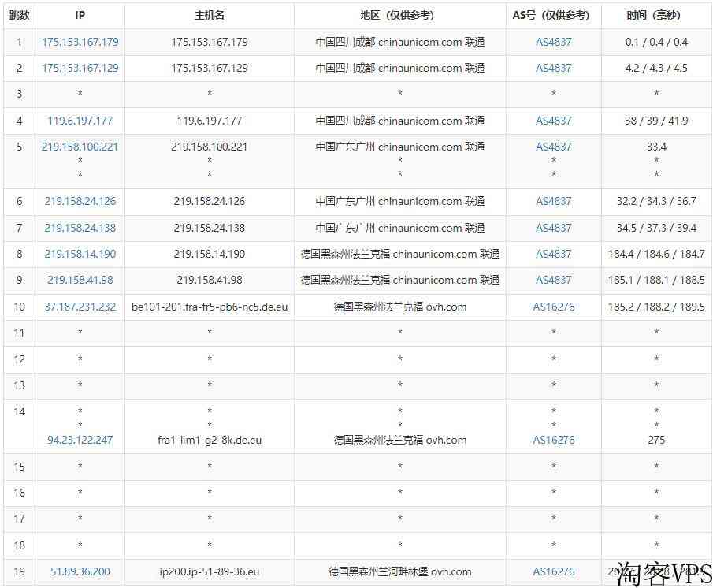Image resolution: width=713 pixels, height=588 pixels.
Task: Click the 地区 (仅供参考) column header
Action: [397, 15]
